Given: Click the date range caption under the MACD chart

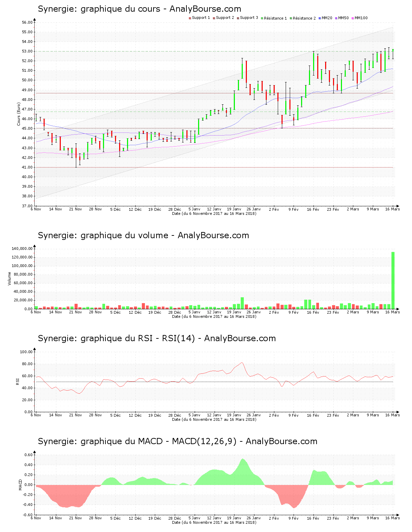Looking at the screenshot, I should coord(214,522).
